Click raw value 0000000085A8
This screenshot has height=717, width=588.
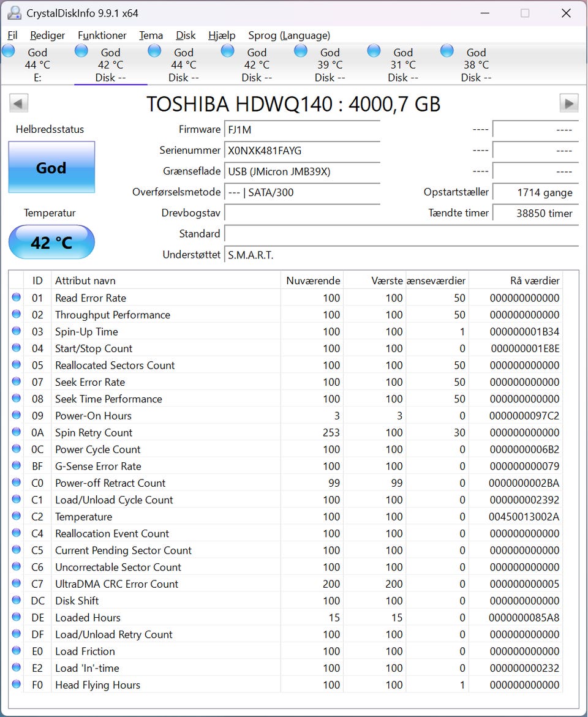(524, 617)
